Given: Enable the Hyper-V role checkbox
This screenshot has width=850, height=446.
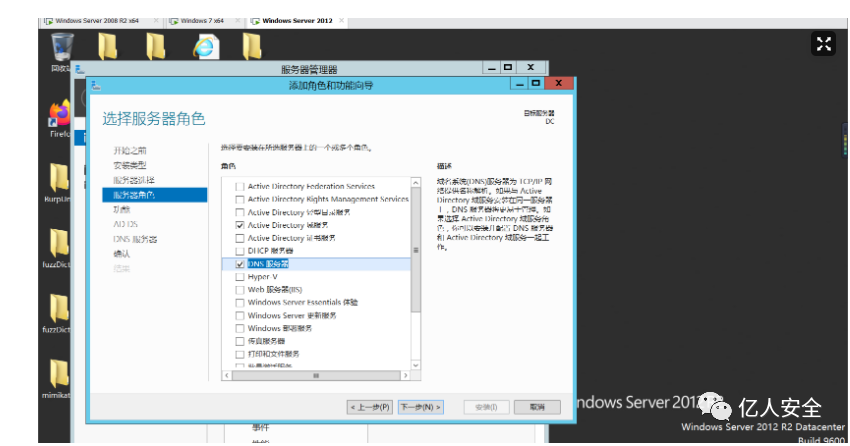Looking at the screenshot, I should [x=240, y=277].
